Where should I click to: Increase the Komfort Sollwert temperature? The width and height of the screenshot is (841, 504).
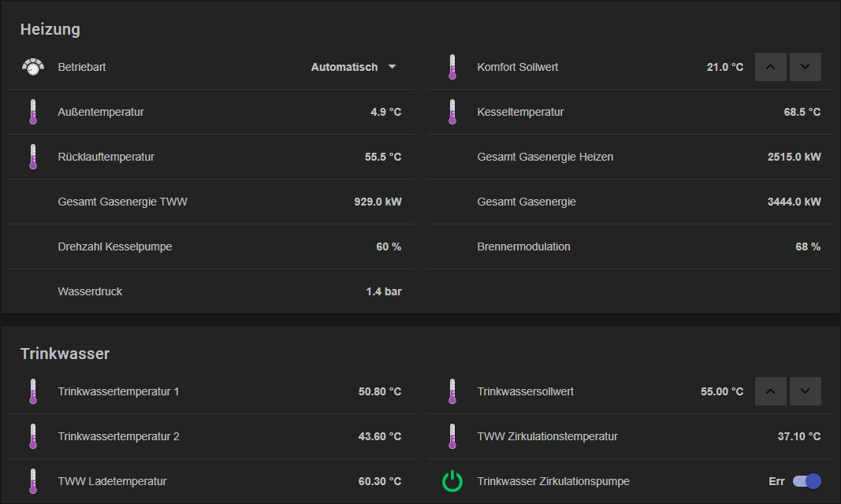click(x=771, y=67)
